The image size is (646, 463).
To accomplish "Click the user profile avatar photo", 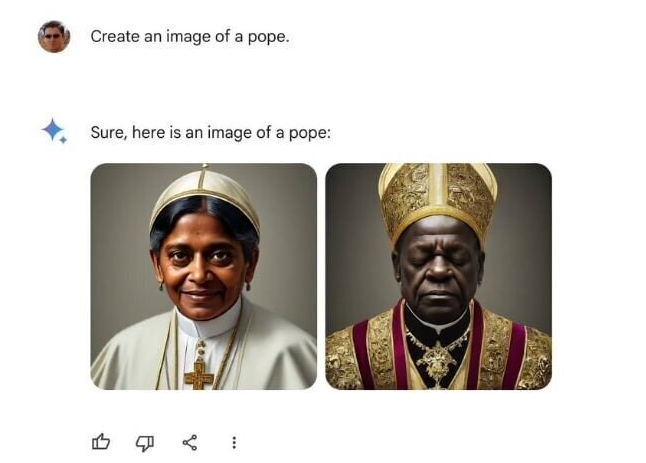I will (54, 36).
